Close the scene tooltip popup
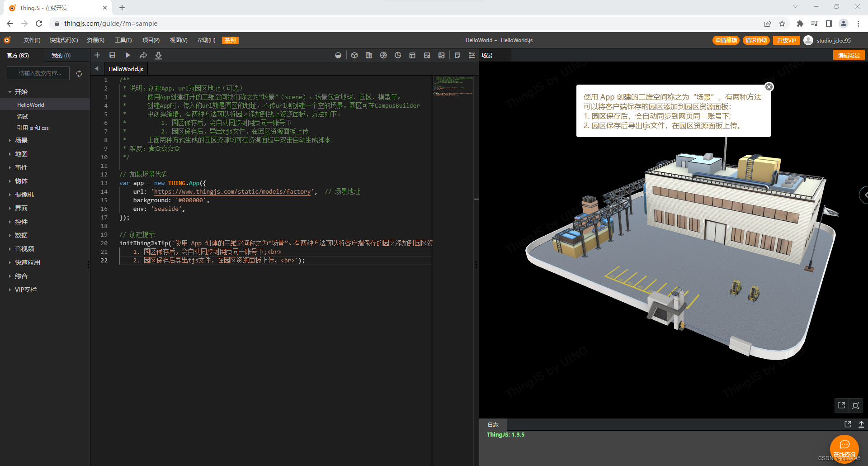This screenshot has width=868, height=466. point(769,87)
